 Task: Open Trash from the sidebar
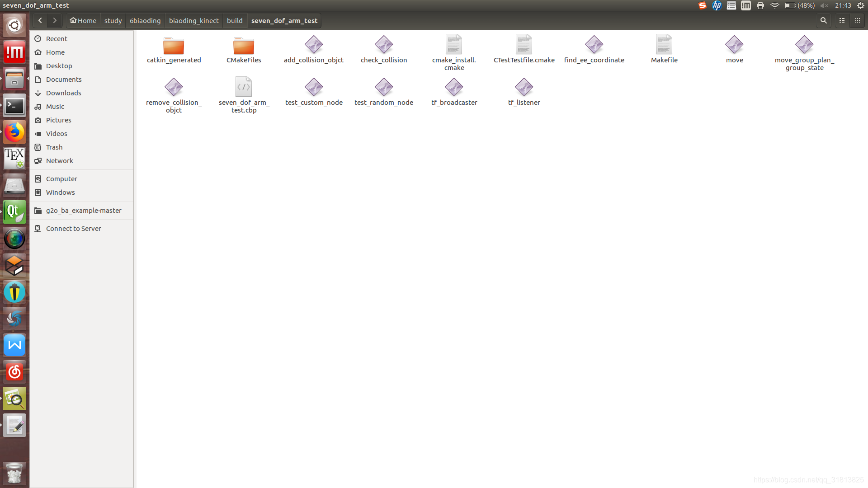coord(54,147)
